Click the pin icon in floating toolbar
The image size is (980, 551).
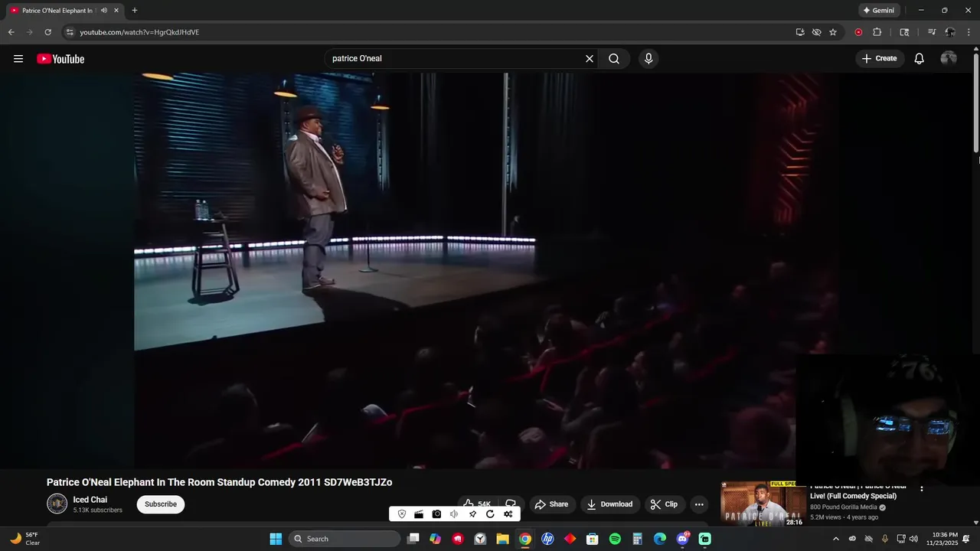pos(472,514)
